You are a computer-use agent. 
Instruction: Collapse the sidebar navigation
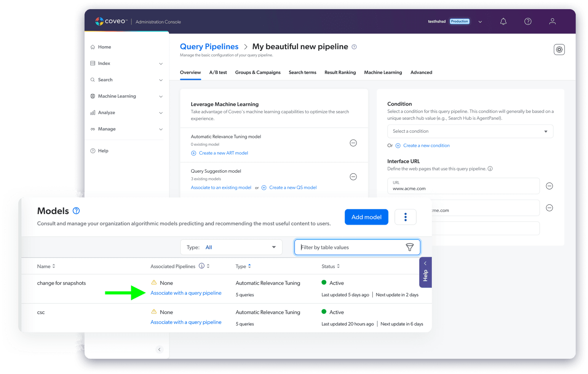pos(160,350)
